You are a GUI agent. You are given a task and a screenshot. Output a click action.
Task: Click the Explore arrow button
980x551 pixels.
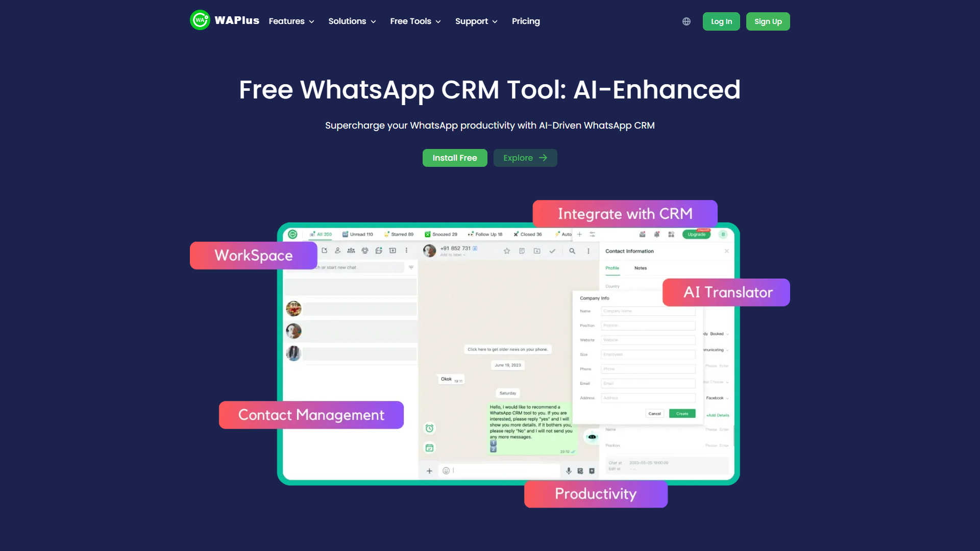click(x=525, y=158)
